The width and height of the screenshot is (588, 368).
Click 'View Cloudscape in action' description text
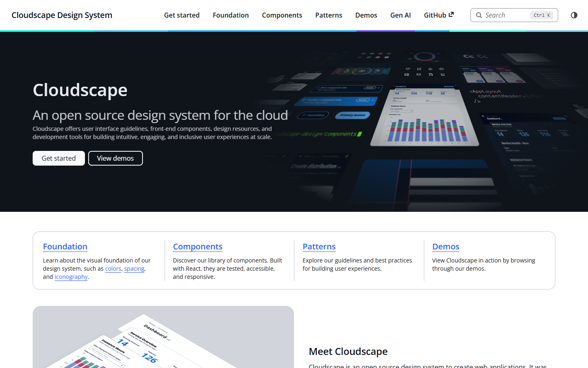click(483, 265)
